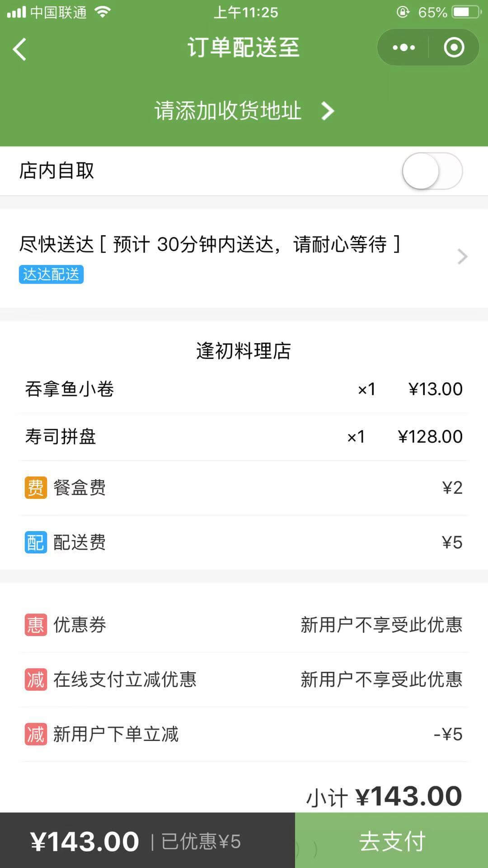Tap the mini program close circle icon
Screen dimensions: 488x868
(x=454, y=47)
